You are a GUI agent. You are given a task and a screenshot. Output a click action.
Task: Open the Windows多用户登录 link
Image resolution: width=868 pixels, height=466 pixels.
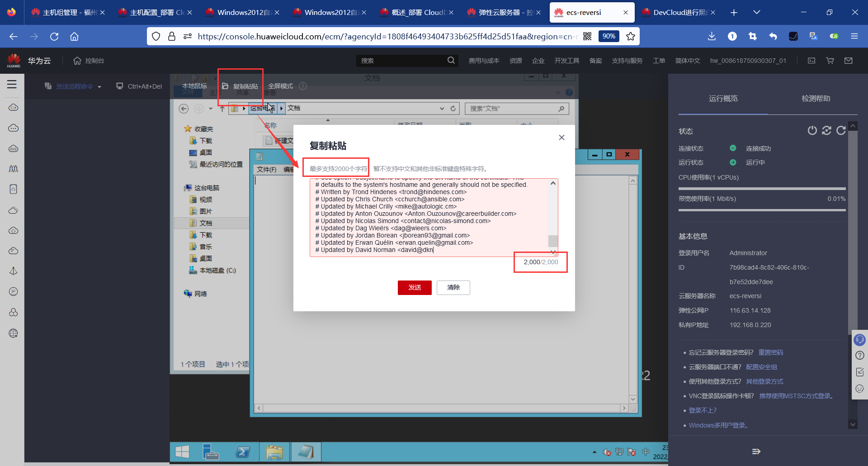coord(718,425)
